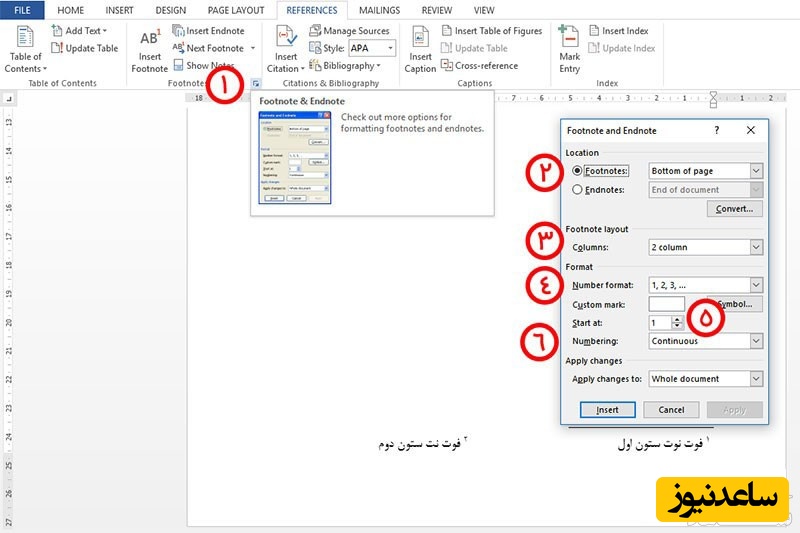
Task: Click the Cancel button in dialog
Action: pos(671,410)
